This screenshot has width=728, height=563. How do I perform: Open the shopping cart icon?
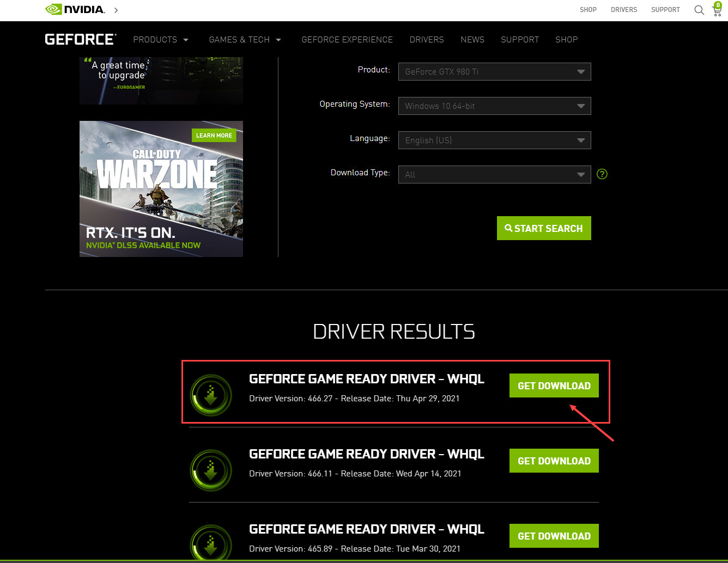pos(717,9)
